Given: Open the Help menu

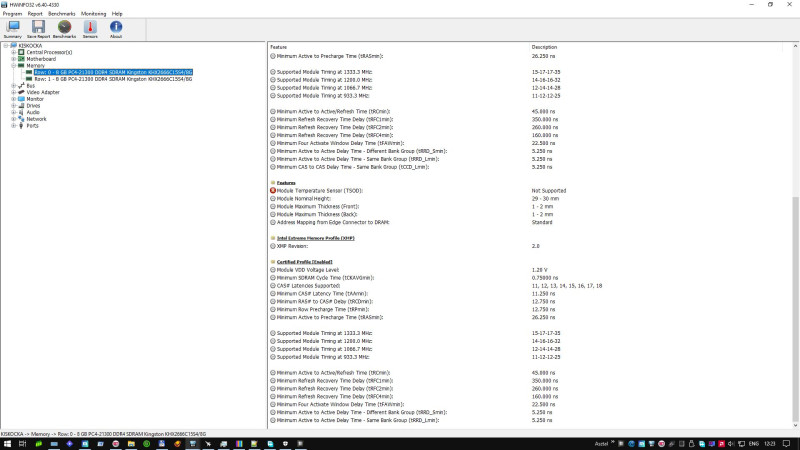Looking at the screenshot, I should tap(117, 14).
